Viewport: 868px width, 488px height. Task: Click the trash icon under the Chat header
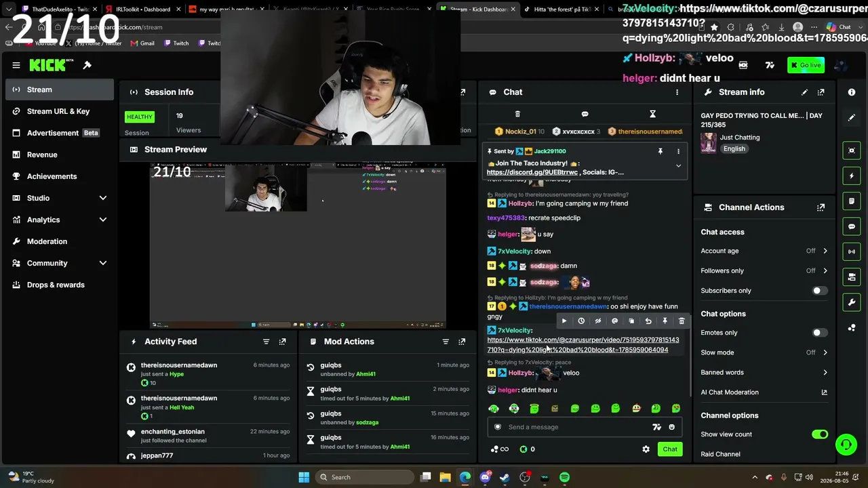tap(517, 114)
